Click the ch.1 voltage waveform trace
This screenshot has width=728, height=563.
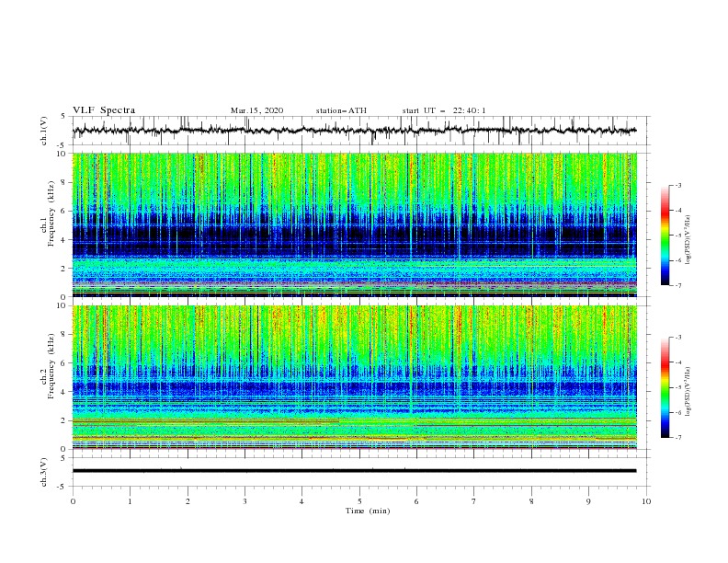(x=354, y=131)
